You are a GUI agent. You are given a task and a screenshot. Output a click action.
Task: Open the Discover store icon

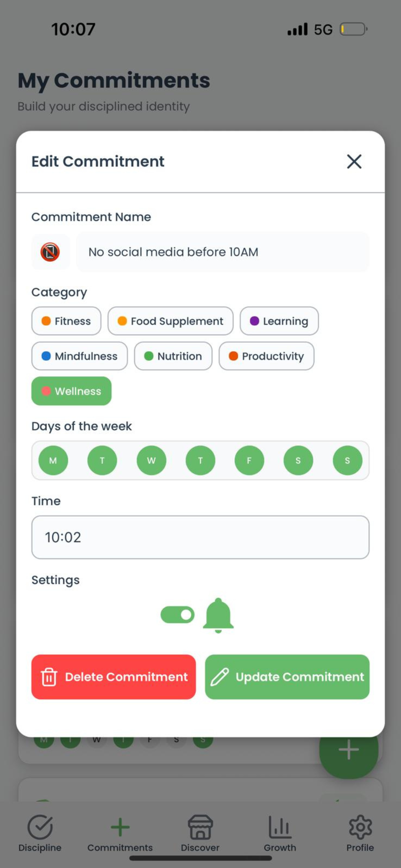[x=200, y=827]
